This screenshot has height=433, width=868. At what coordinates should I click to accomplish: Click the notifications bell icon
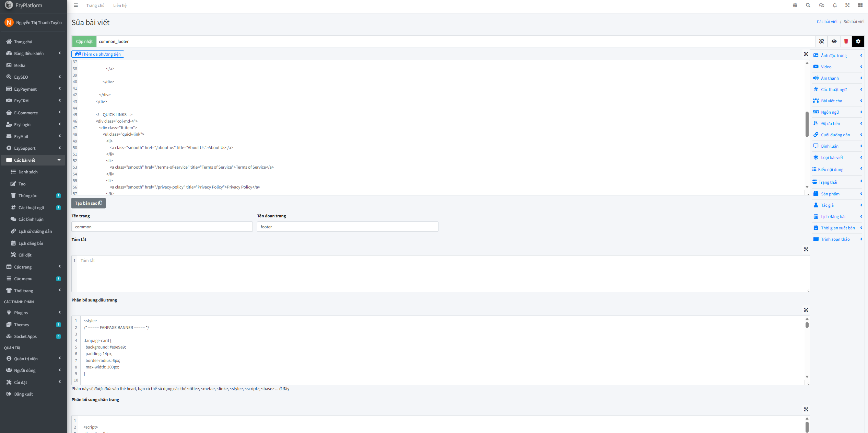click(x=835, y=5)
